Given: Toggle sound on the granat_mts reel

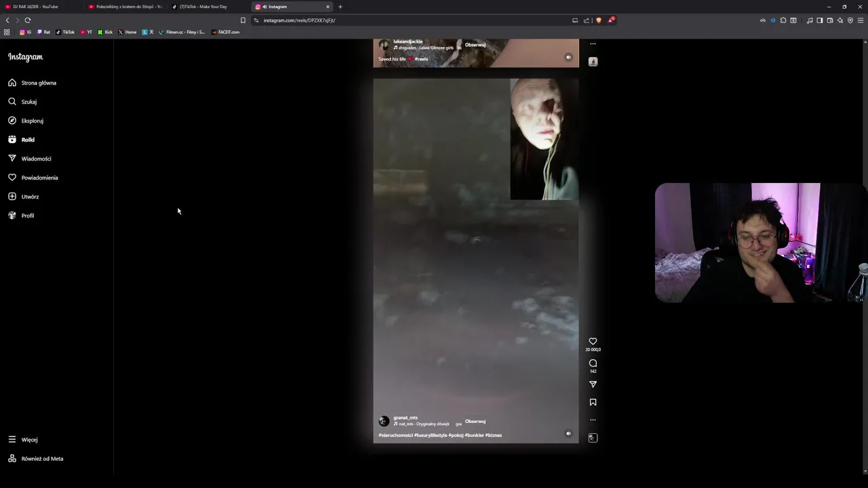Looking at the screenshot, I should click(x=568, y=434).
